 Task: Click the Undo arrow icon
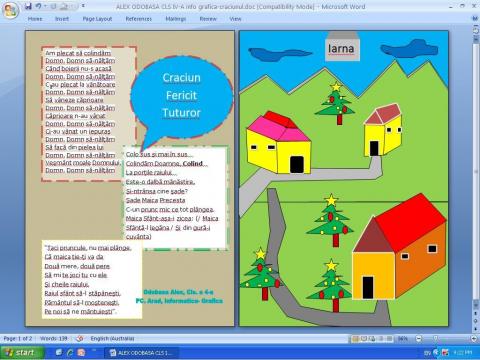click(38, 6)
